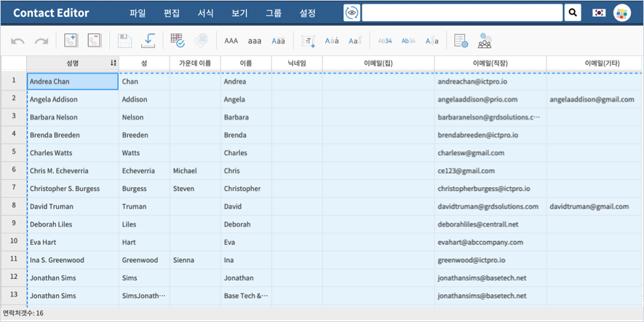This screenshot has height=322, width=644.
Task: Click the Andrea Chan name cell
Action: tap(73, 82)
